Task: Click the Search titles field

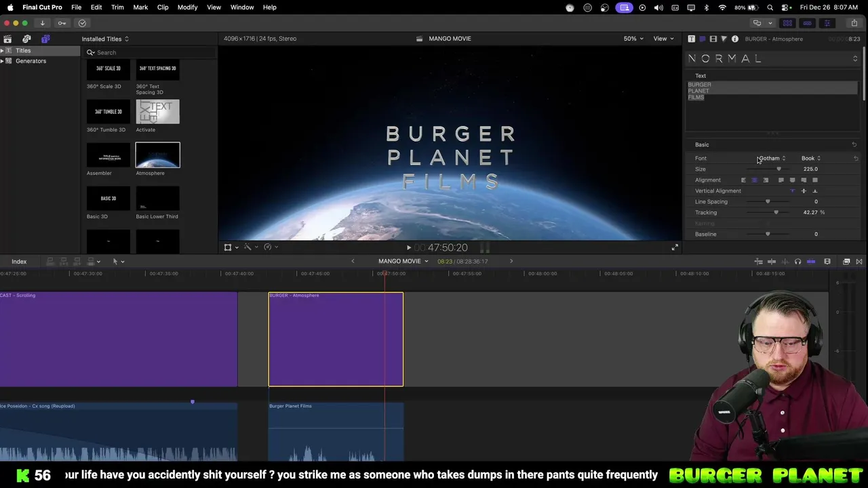Action: (150, 52)
